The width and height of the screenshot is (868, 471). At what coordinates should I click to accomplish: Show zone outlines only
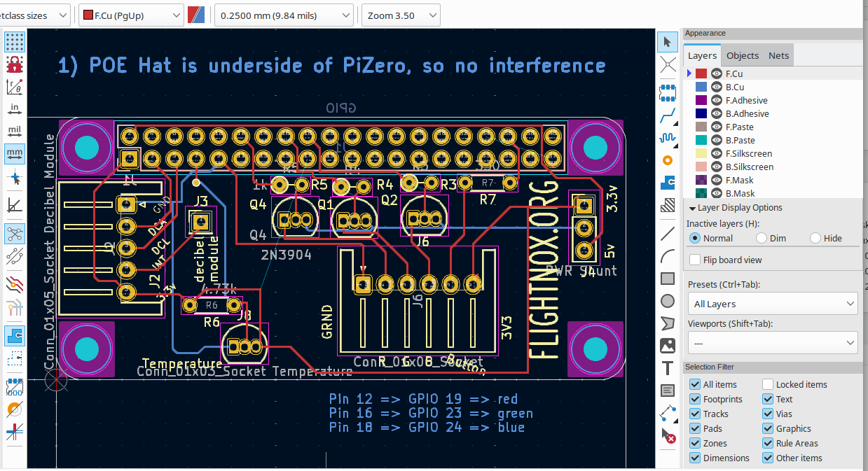click(14, 359)
